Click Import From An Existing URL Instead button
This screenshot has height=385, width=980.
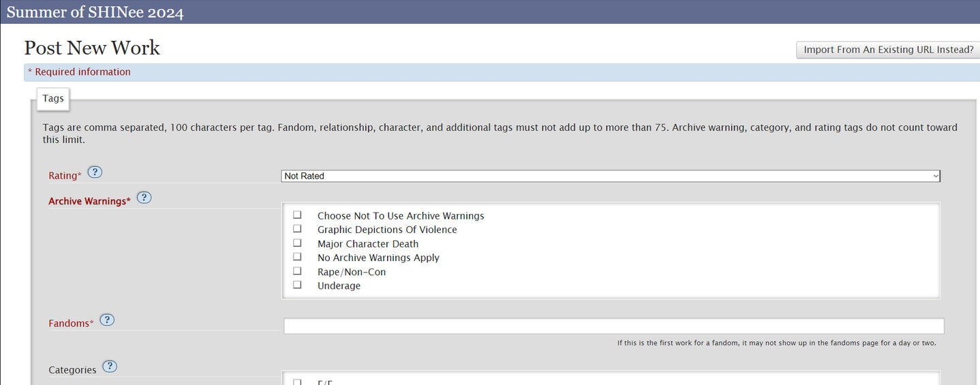pyautogui.click(x=888, y=50)
